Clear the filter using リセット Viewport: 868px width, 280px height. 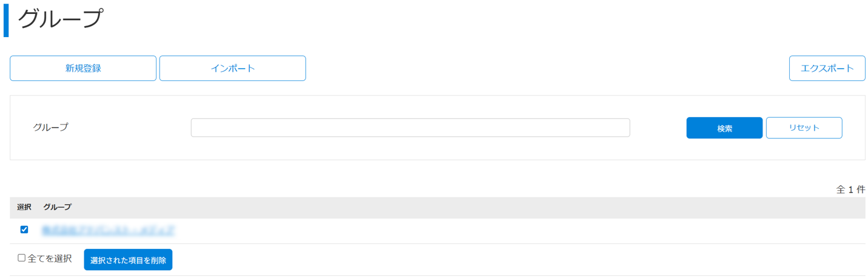[804, 128]
